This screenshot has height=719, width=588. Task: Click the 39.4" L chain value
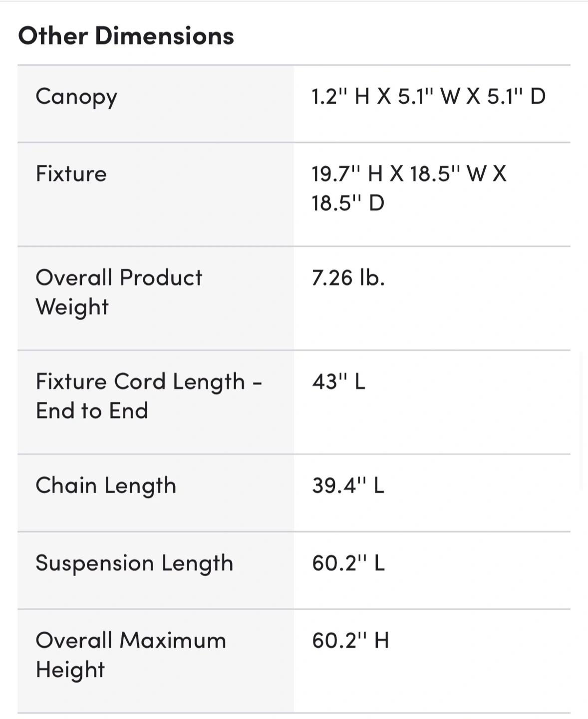[x=348, y=485]
